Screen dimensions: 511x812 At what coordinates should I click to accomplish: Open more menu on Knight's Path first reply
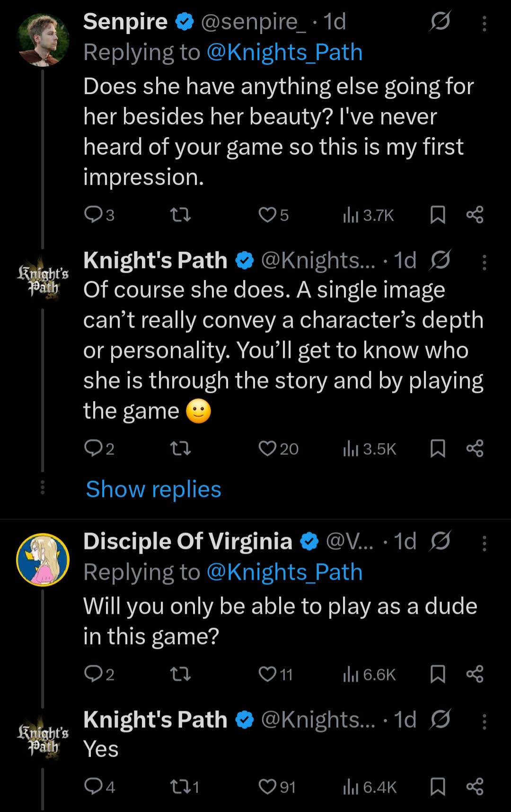[484, 262]
